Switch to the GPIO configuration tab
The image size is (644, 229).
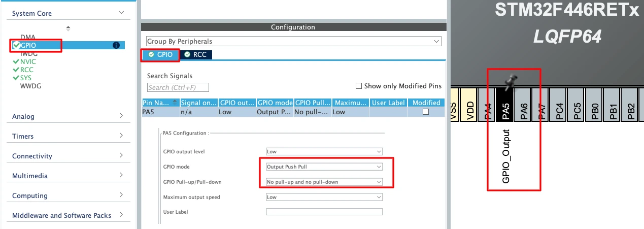point(160,54)
